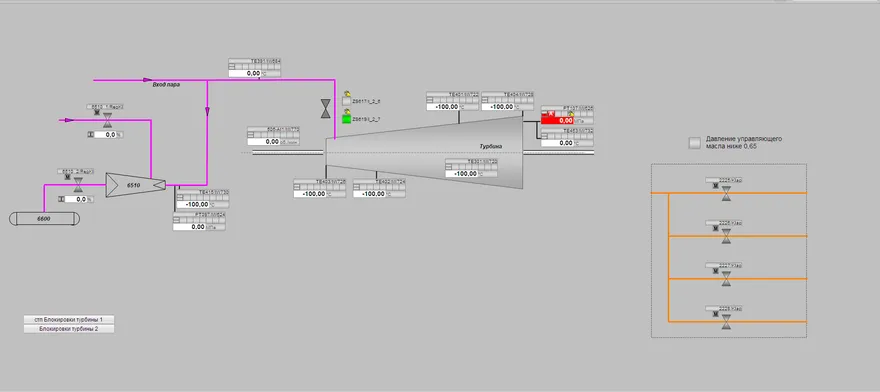
Task: Click the small icon left of the upper valve 0,0 %
Action: pyautogui.click(x=91, y=135)
